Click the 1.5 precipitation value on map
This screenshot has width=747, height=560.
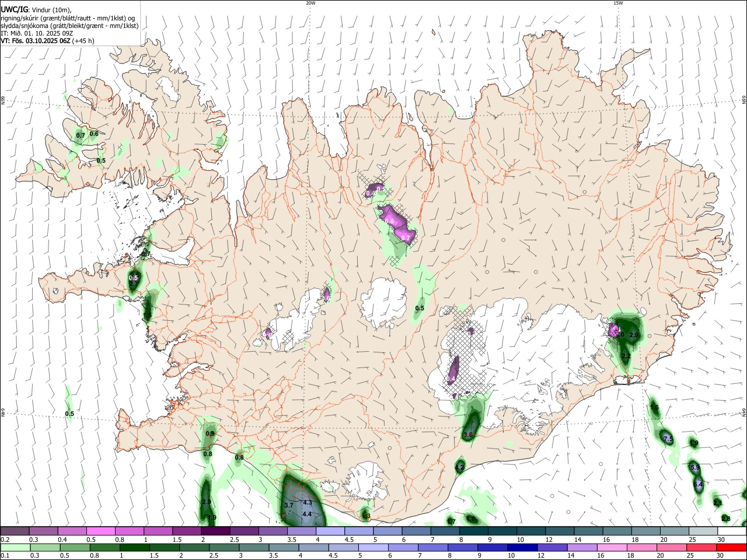coord(147,316)
